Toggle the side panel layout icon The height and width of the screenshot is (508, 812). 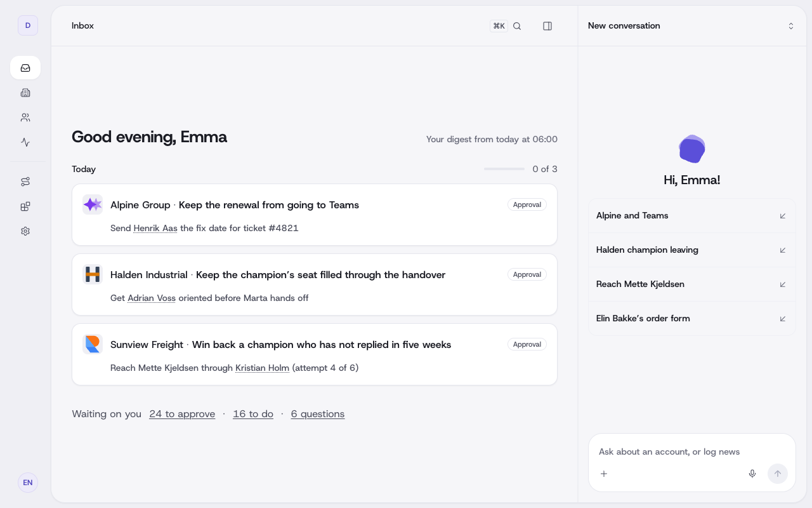(x=547, y=26)
